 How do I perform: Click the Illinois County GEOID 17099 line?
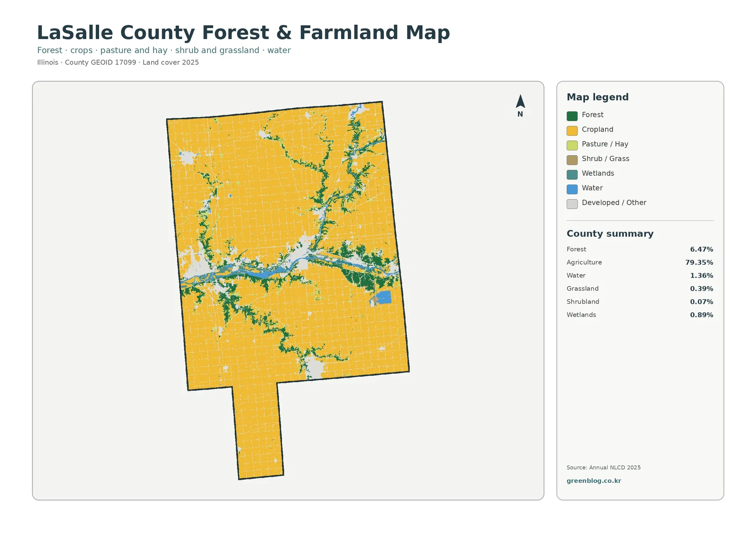click(118, 62)
